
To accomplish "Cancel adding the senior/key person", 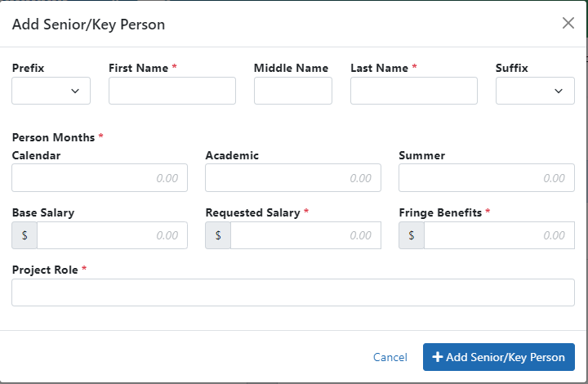I will pos(390,357).
